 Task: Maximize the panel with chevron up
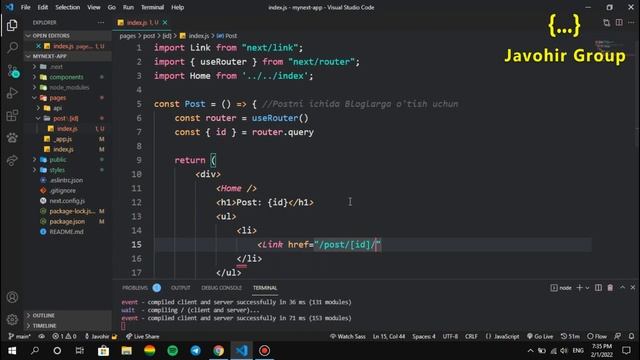622,288
